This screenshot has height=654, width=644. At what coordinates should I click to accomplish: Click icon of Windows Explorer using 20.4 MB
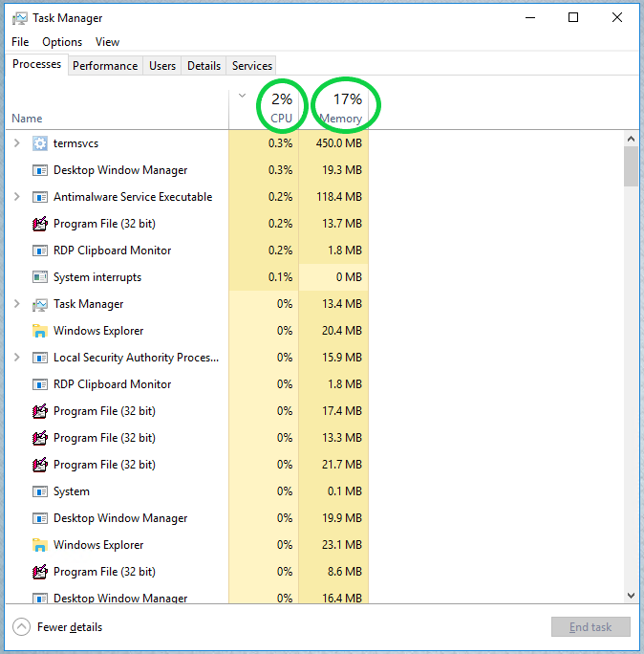(40, 331)
